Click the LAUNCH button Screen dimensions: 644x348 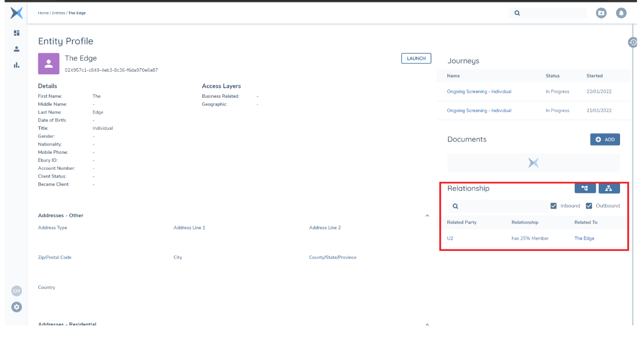tap(416, 59)
